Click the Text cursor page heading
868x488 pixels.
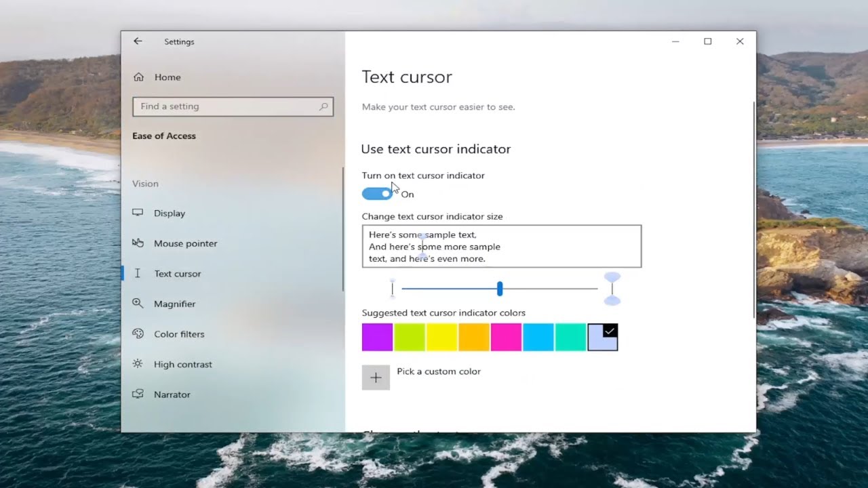[x=407, y=77]
